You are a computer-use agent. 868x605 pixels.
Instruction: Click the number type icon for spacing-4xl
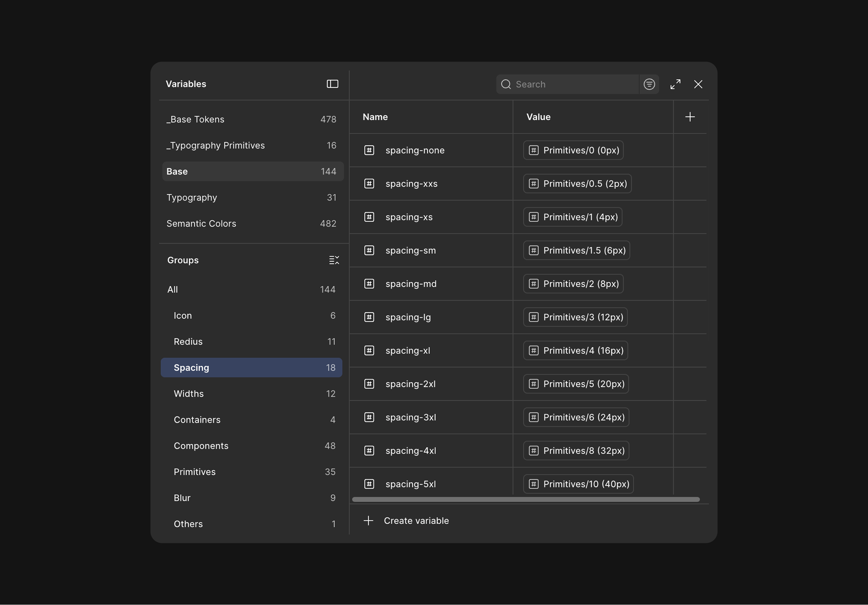click(x=369, y=451)
